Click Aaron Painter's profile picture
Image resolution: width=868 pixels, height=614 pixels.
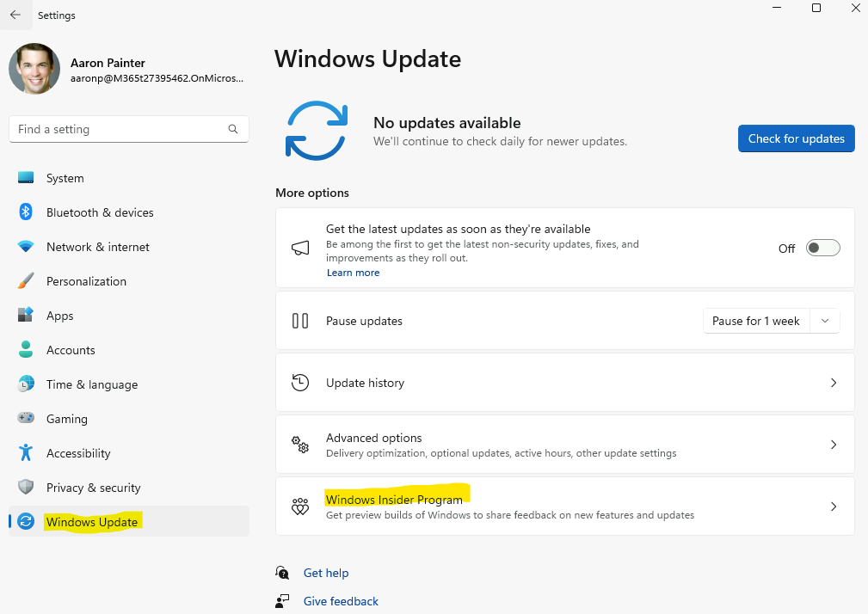[34, 69]
